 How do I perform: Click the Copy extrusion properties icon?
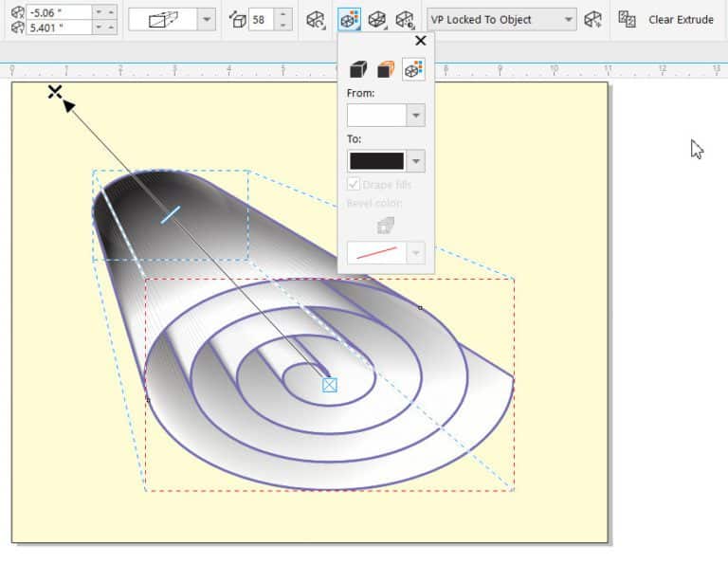627,19
